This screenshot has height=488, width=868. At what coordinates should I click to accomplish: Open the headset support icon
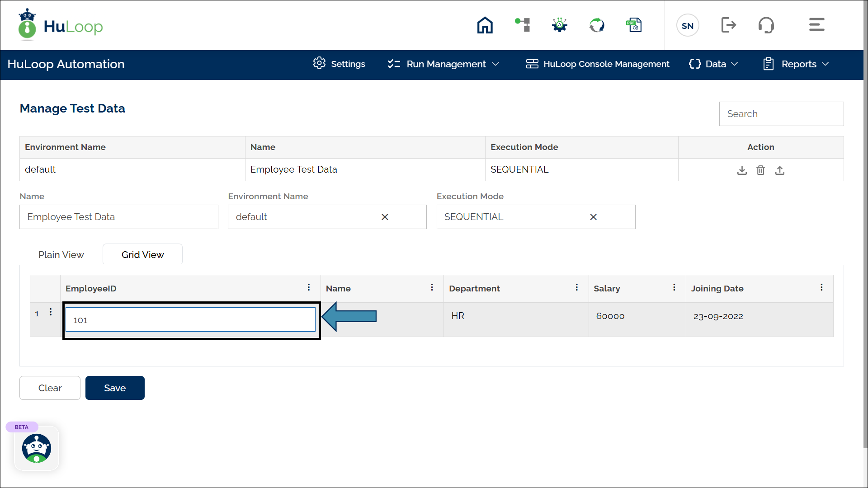(x=766, y=25)
